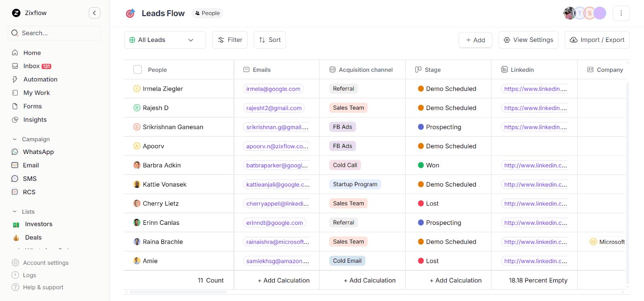Click the WhatsApp icon
The width and height of the screenshot is (644, 301).
pyautogui.click(x=15, y=152)
